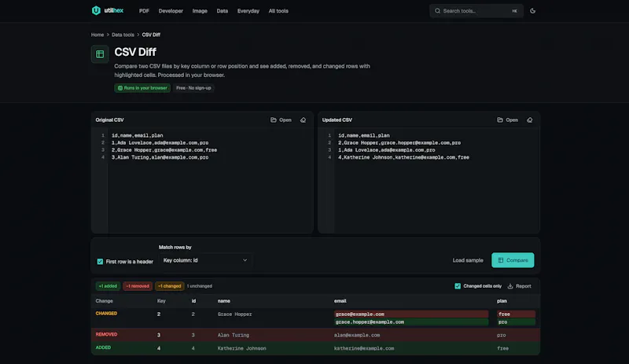Click the plan column header
629x364 pixels.
tap(502, 301)
